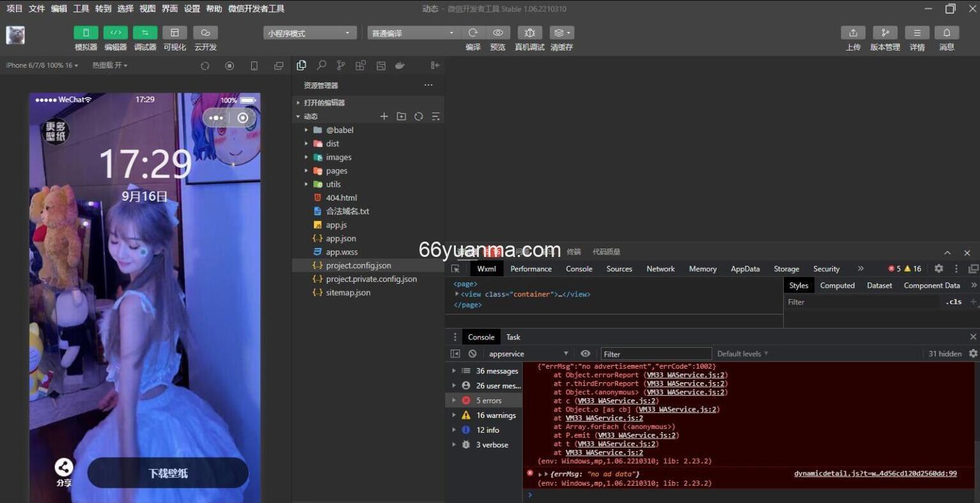The height and width of the screenshot is (503, 980).
Task: Toggle the 模拟器 simulator panel button
Action: point(86,33)
